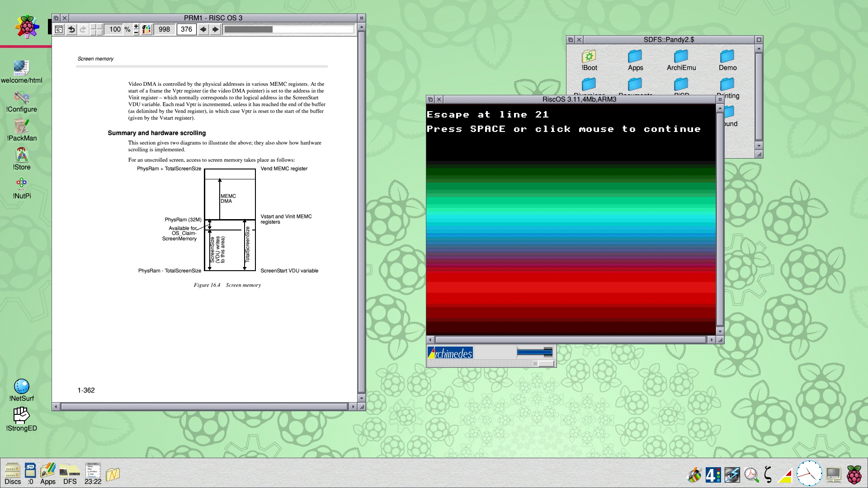
Task: Open the Demo folder in SDFS filer
Action: tap(727, 61)
